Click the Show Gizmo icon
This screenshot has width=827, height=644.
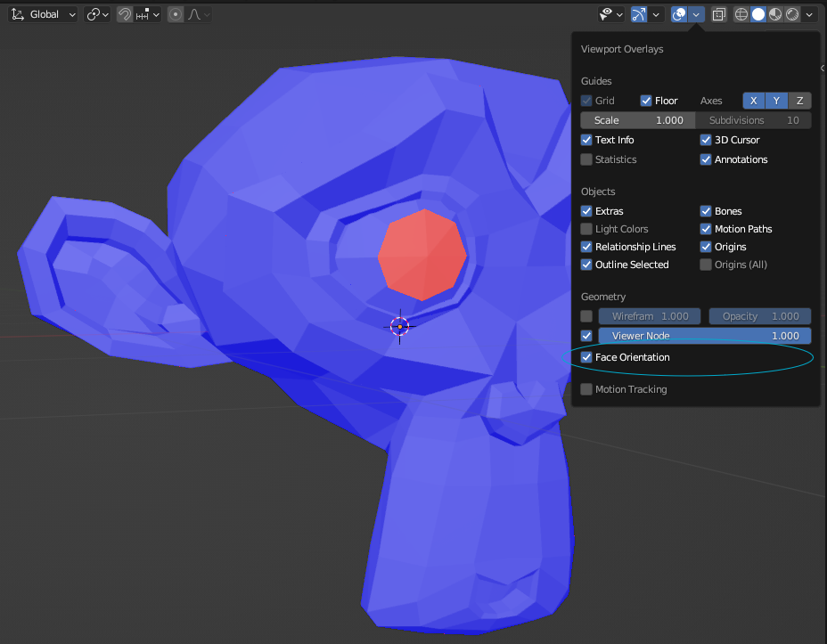[x=640, y=14]
